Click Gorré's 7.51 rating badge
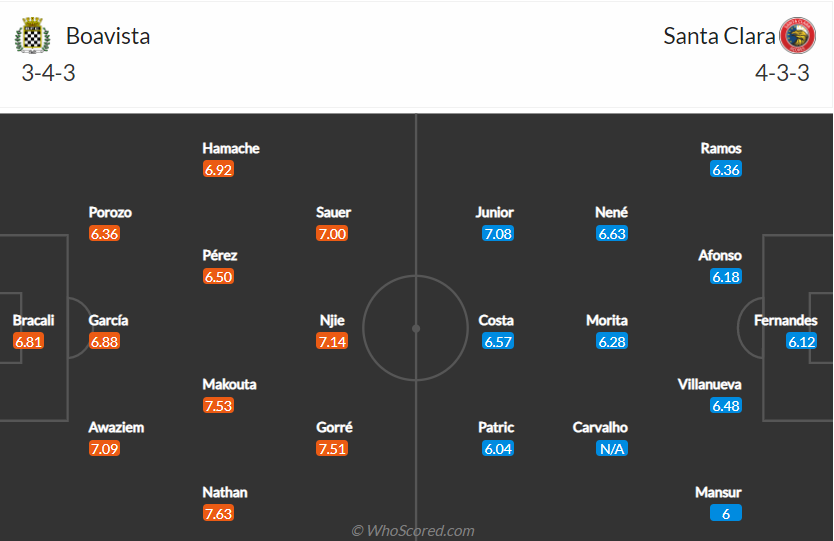 point(331,449)
